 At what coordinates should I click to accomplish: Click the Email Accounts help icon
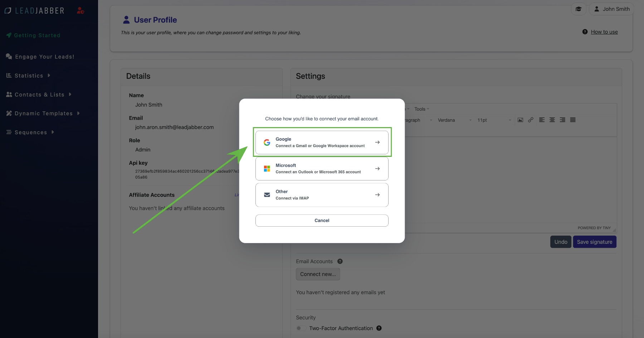click(340, 261)
